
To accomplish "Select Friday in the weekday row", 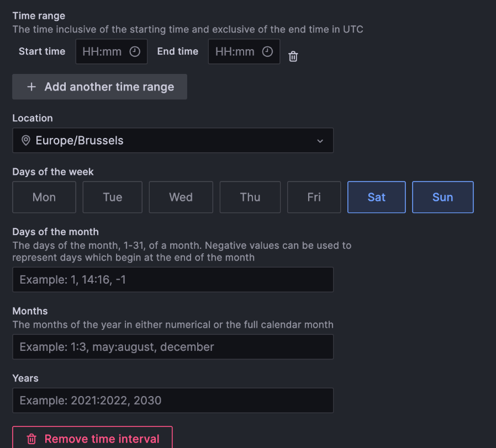I will coord(314,196).
